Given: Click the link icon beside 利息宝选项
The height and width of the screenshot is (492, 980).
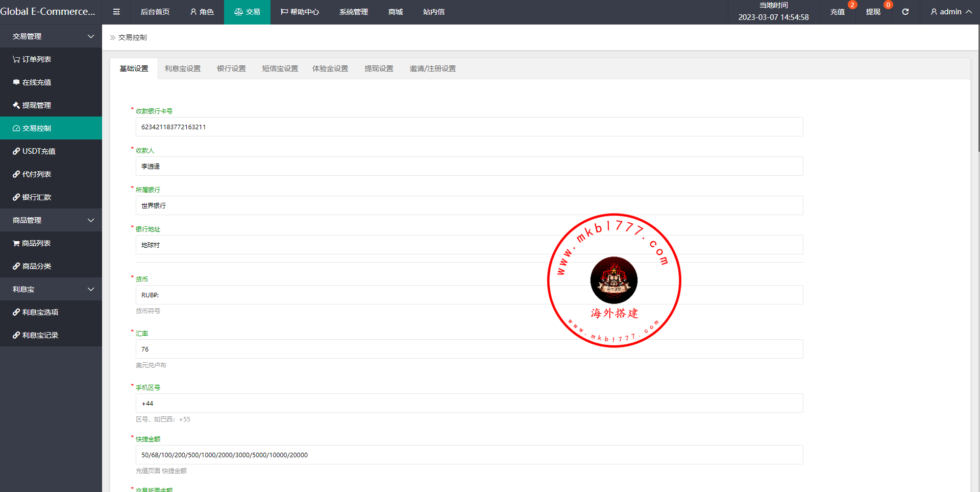Looking at the screenshot, I should pos(16,312).
